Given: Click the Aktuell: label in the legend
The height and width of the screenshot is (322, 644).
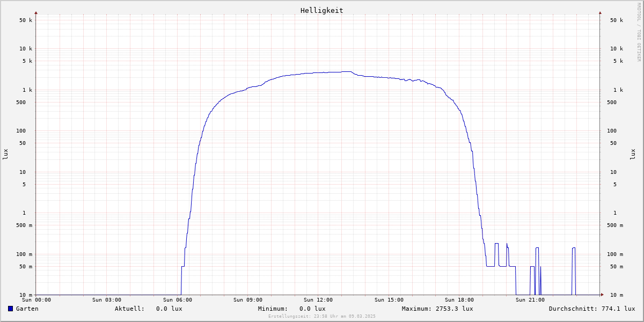Looking at the screenshot, I should 129,309.
